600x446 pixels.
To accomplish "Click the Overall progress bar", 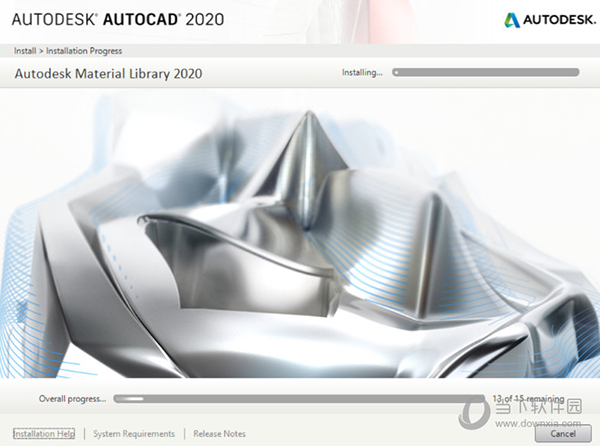I will (x=299, y=399).
